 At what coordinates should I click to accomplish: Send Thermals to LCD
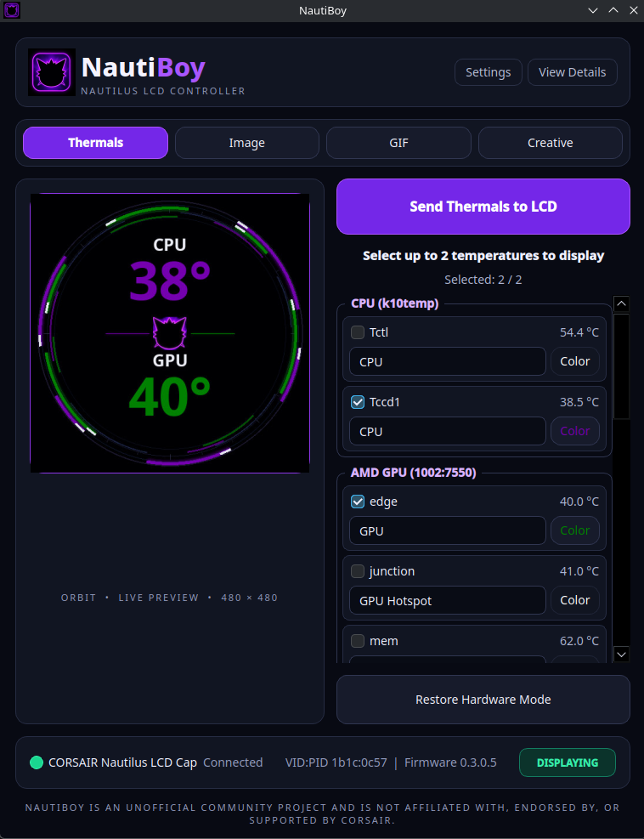click(483, 207)
